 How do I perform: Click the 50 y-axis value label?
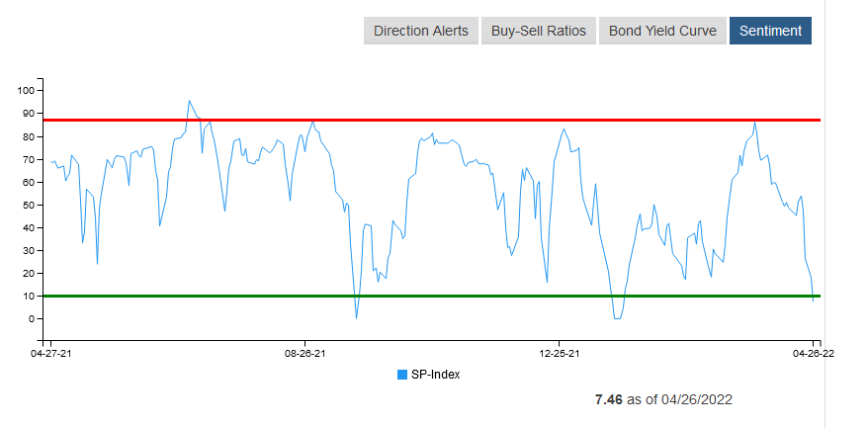click(30, 205)
